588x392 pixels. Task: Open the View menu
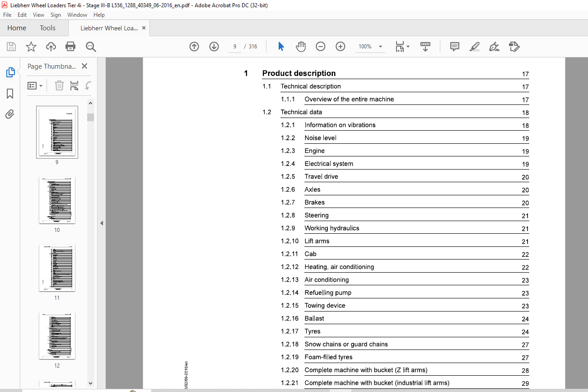[38, 15]
